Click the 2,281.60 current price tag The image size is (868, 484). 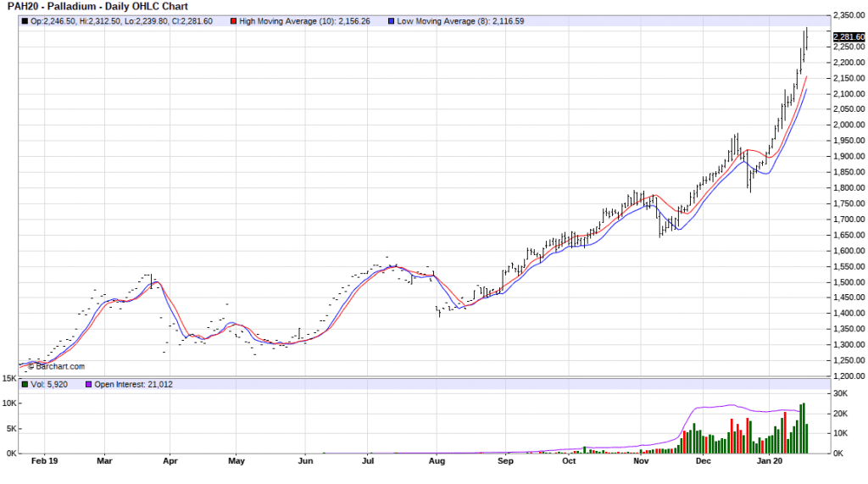pyautogui.click(x=848, y=37)
